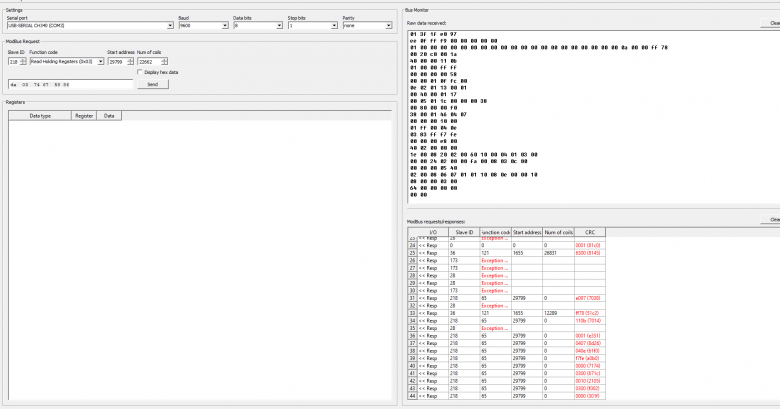Click the CRC column header

tap(590, 232)
